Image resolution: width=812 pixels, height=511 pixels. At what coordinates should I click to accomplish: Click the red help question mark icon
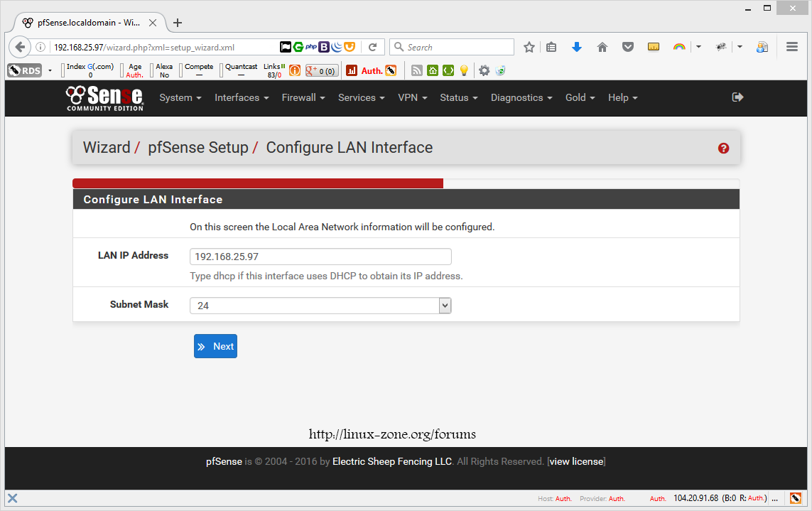coord(723,149)
